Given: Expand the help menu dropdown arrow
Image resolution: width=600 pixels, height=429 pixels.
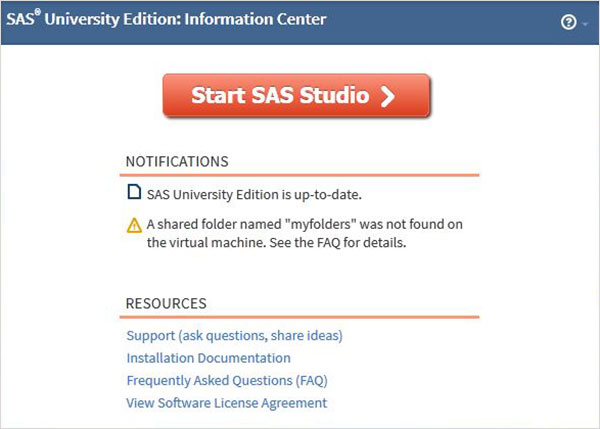Looking at the screenshot, I should point(584,23).
